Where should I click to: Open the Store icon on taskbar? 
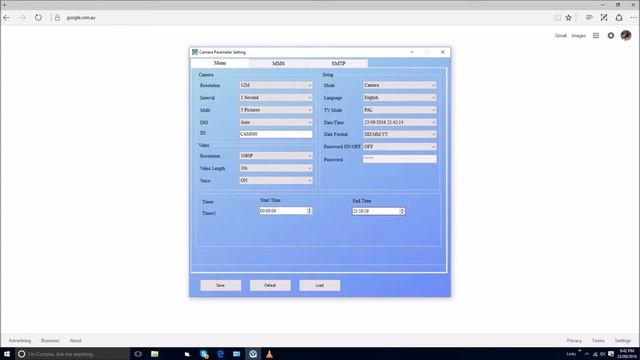(x=187, y=354)
